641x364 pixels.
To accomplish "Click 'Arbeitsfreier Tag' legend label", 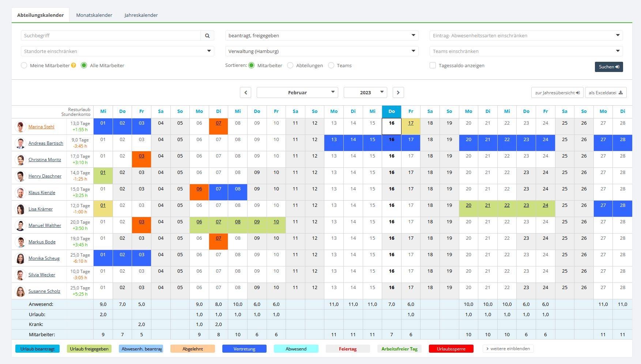I will (399, 349).
